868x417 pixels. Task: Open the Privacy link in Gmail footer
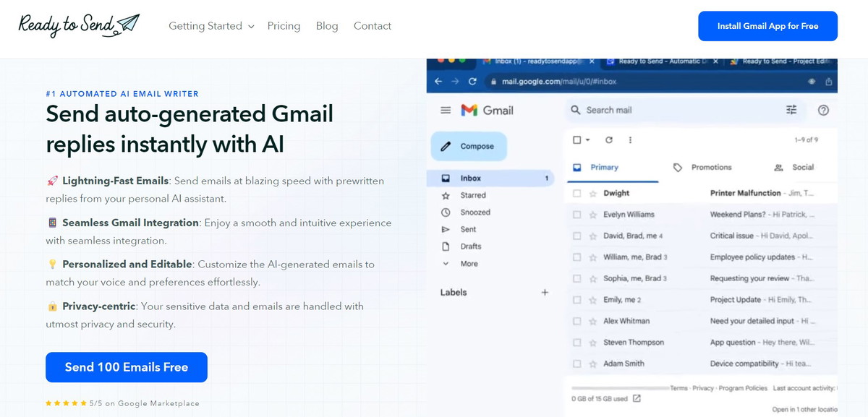click(x=703, y=388)
